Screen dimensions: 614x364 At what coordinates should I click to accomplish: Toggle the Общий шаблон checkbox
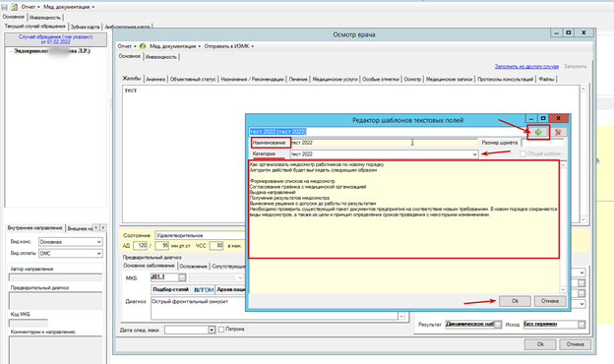[522, 153]
